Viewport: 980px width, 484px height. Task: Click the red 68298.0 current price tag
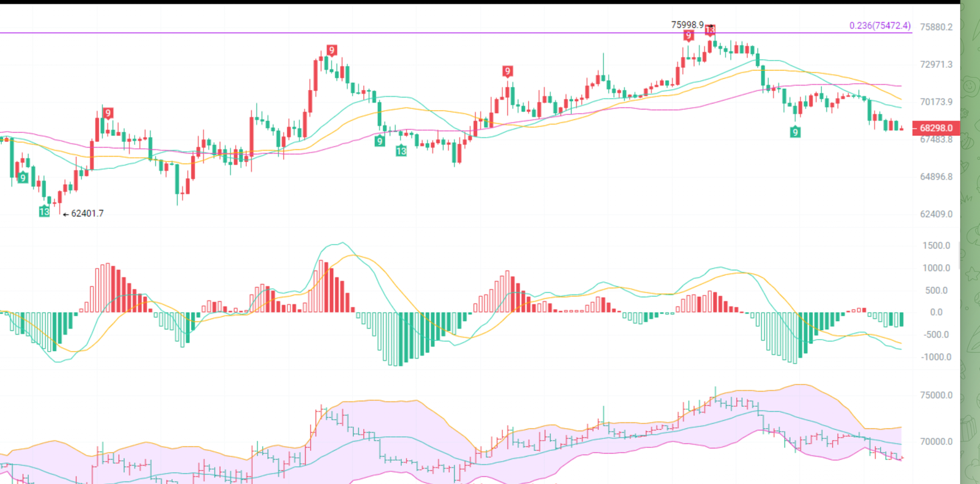point(935,128)
